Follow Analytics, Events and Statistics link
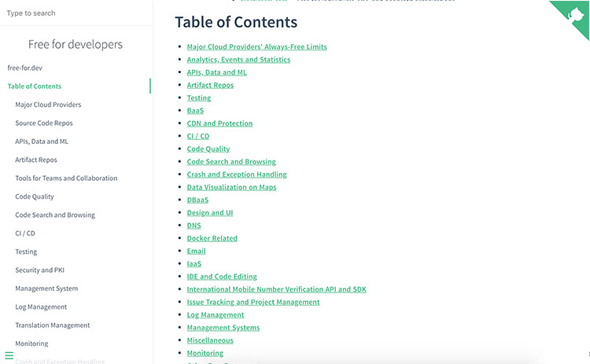This screenshot has width=590, height=364. (238, 60)
